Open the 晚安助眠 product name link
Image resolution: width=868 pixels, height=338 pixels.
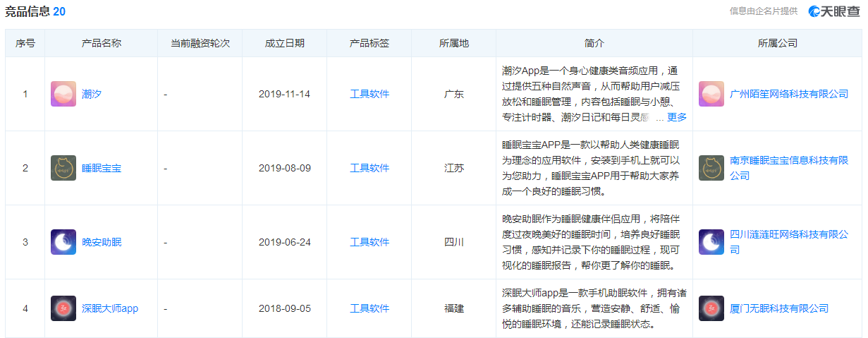102,242
